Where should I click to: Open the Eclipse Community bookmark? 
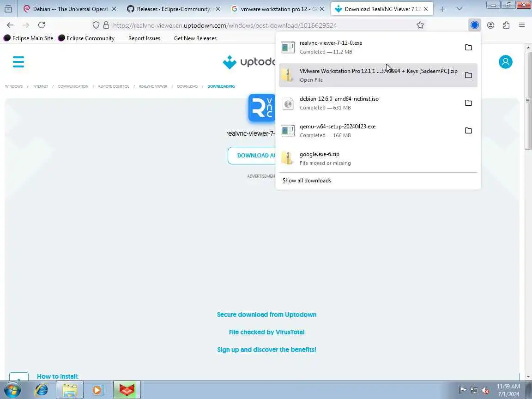(x=86, y=38)
